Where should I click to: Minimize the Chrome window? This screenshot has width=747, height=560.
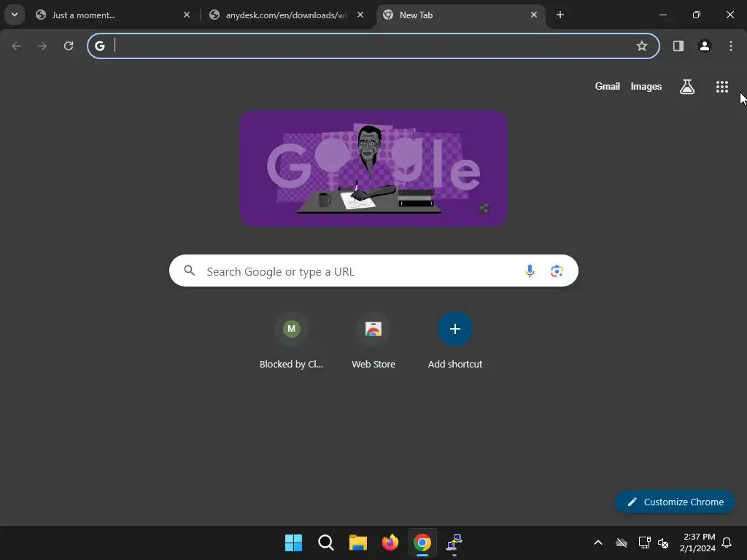click(662, 15)
